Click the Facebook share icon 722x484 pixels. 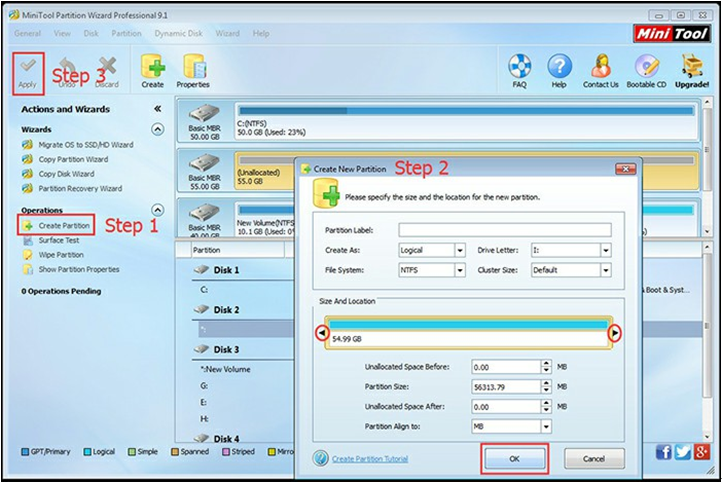click(664, 452)
